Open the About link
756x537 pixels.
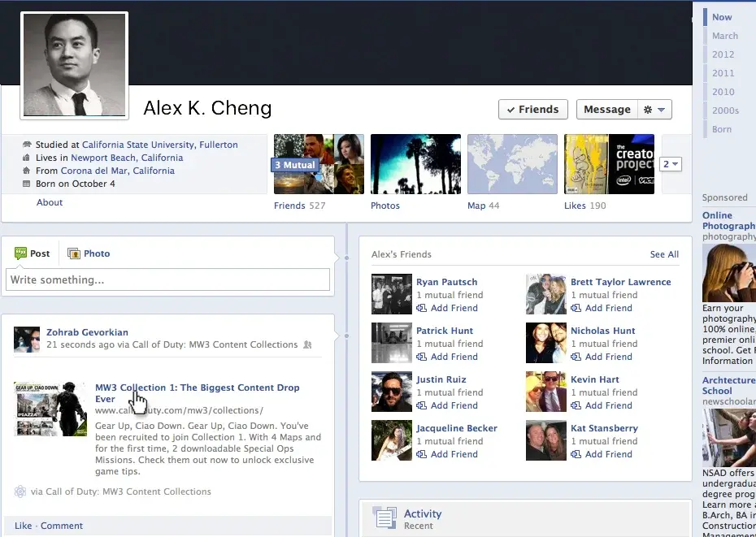pyautogui.click(x=50, y=202)
